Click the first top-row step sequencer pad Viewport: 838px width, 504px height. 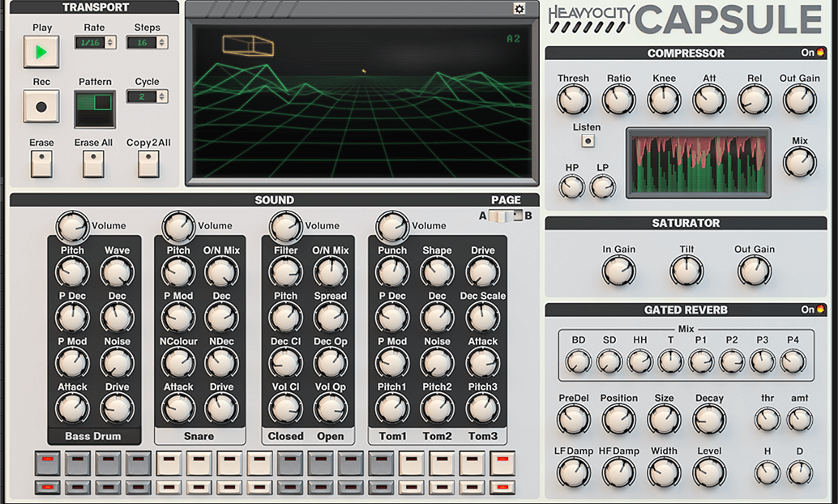point(48,463)
